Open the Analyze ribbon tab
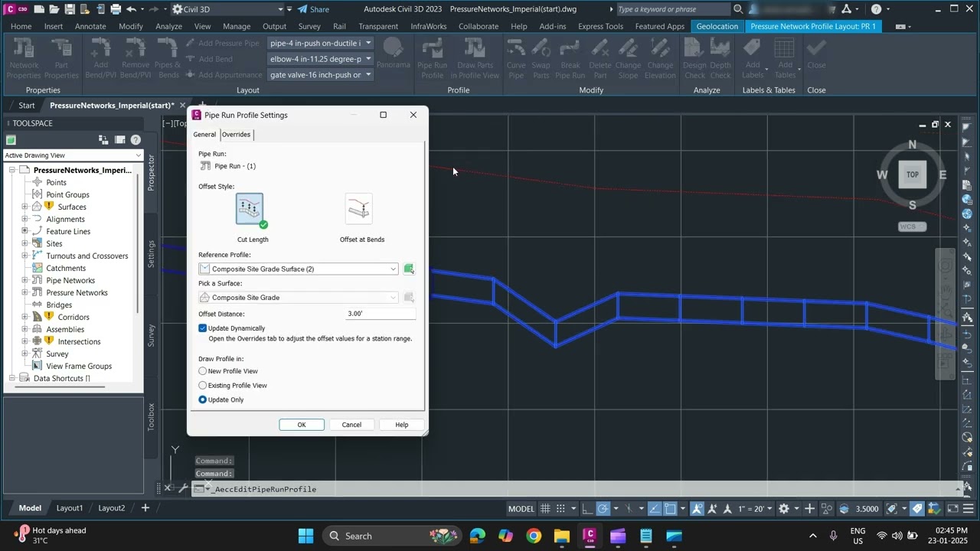This screenshot has height=551, width=980. [x=168, y=26]
